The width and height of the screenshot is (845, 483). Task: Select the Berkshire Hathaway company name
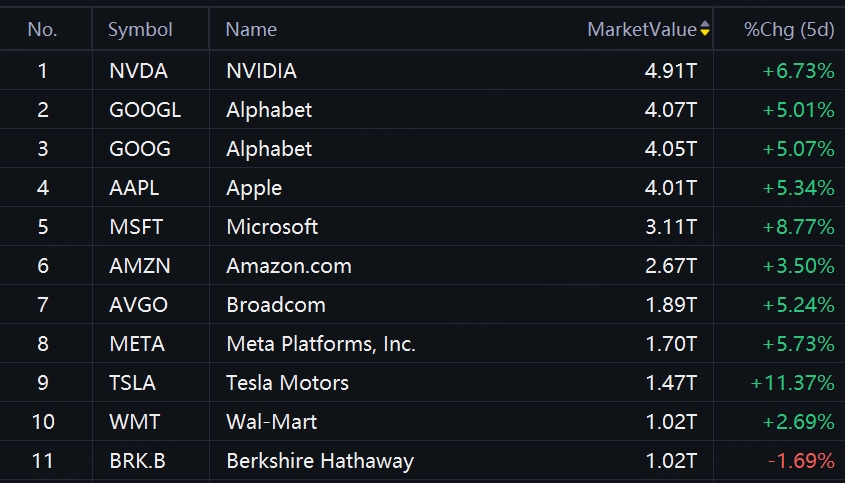point(320,461)
